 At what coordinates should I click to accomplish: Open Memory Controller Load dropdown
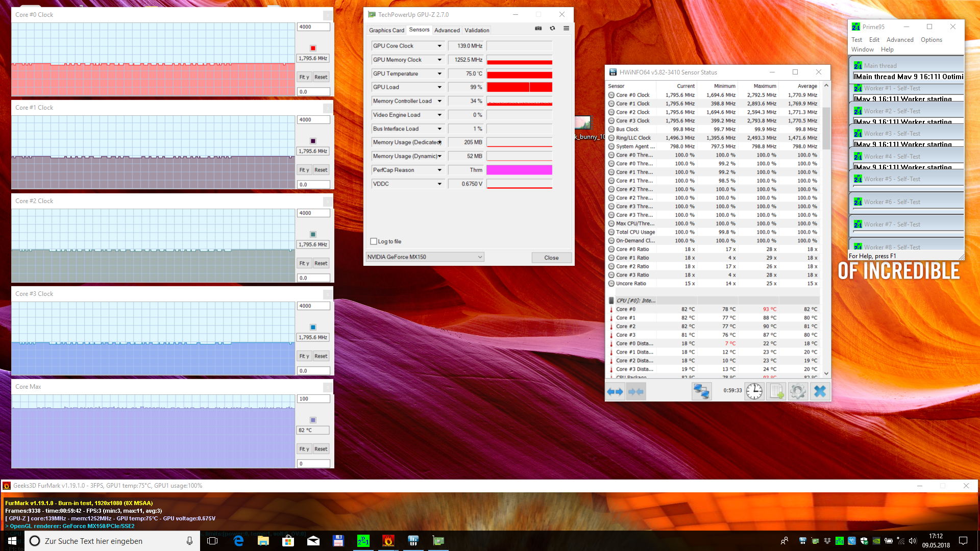(439, 101)
